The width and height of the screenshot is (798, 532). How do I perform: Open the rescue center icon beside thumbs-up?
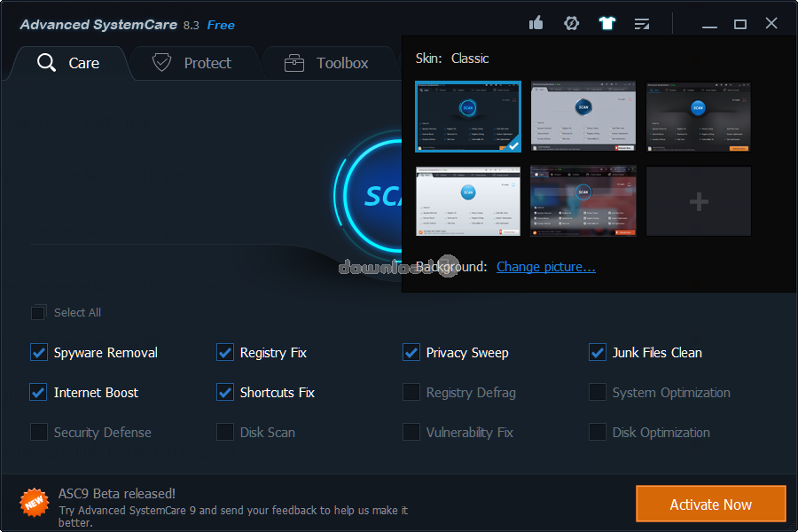click(x=572, y=23)
